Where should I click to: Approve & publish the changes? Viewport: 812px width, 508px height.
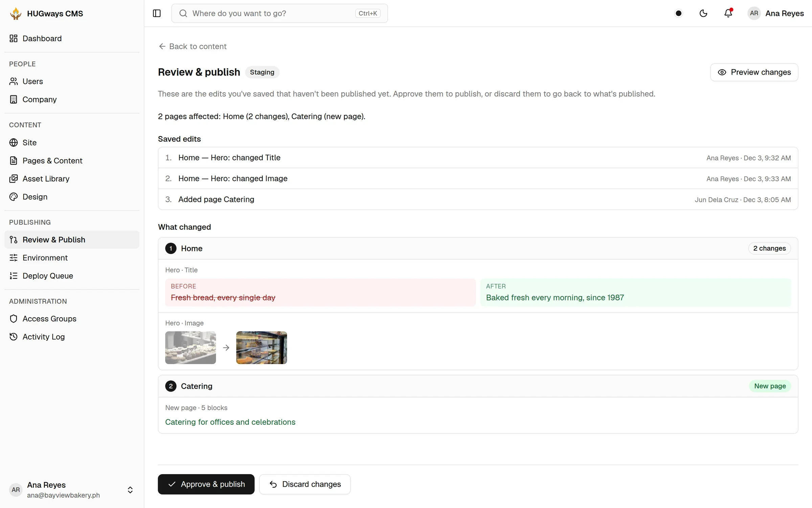point(206,484)
